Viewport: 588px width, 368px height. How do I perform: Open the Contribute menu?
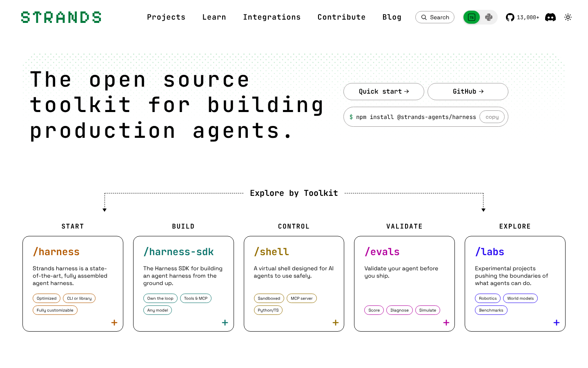coord(341,17)
